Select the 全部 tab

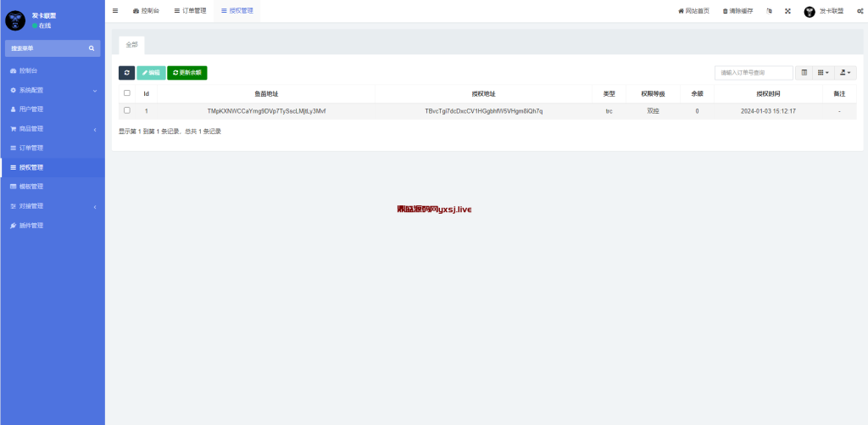tap(131, 43)
